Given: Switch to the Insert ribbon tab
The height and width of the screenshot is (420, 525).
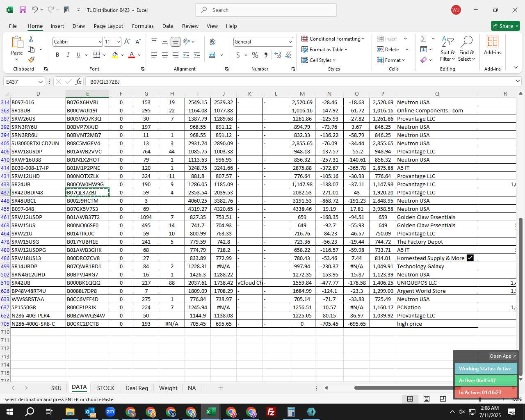Looking at the screenshot, I should (x=57, y=26).
